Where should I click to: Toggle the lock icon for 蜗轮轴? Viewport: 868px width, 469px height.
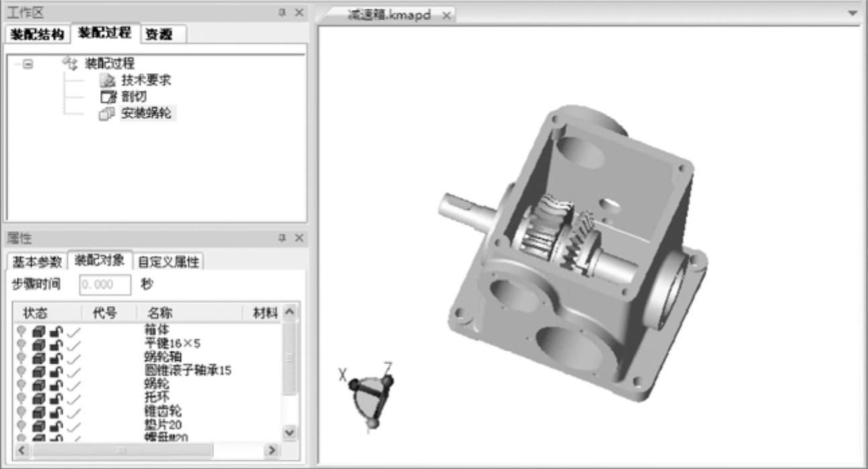point(56,357)
